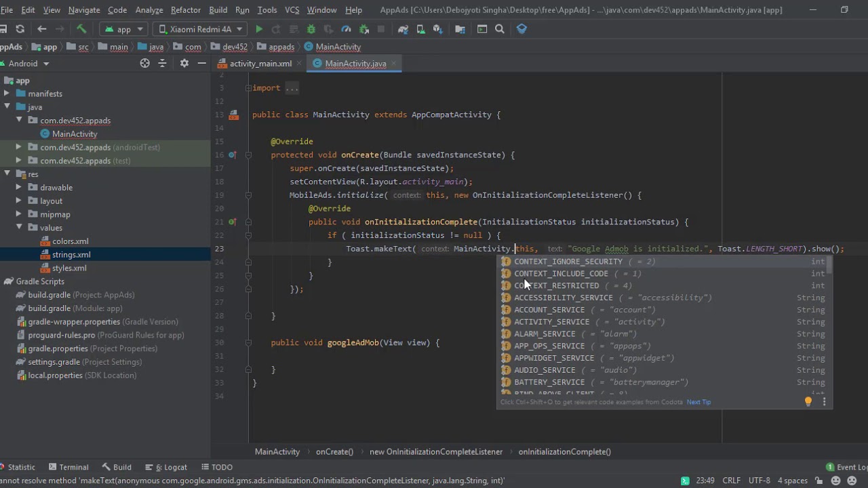The width and height of the screenshot is (868, 488).
Task: Open styles.xml in project tree
Action: pyautogui.click(x=68, y=268)
